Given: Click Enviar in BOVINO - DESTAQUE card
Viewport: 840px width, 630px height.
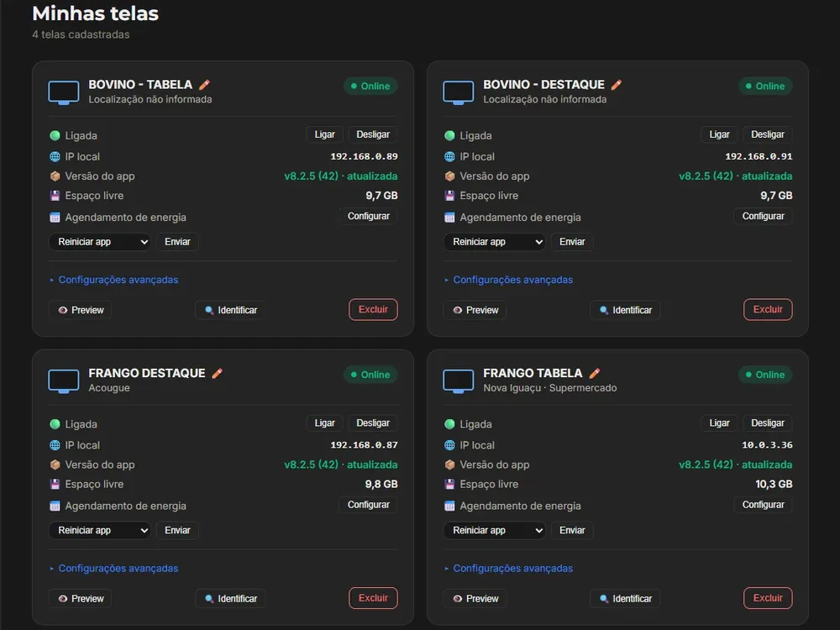Looking at the screenshot, I should tap(572, 242).
